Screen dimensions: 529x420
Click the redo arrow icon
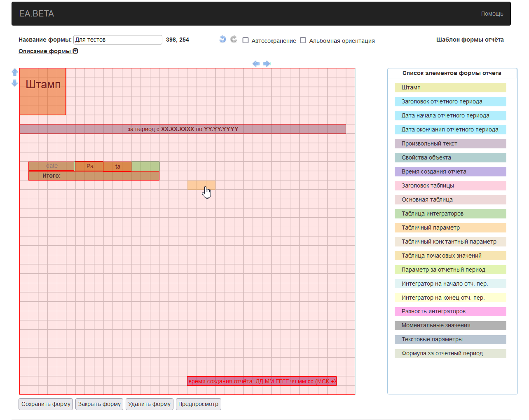click(234, 39)
